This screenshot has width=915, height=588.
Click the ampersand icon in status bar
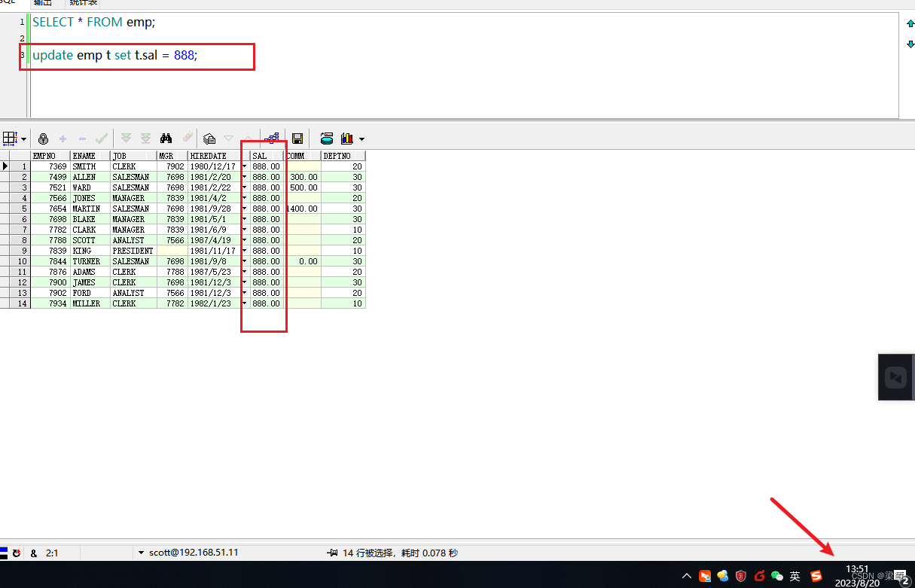[34, 553]
